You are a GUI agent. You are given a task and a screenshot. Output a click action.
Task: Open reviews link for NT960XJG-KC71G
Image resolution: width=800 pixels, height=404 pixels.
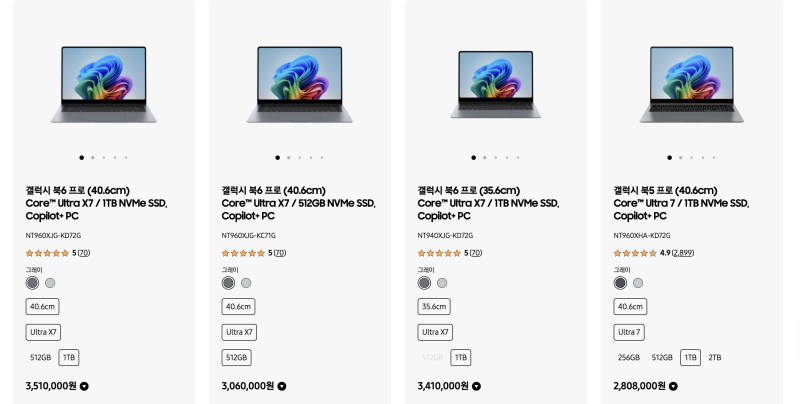click(x=279, y=253)
